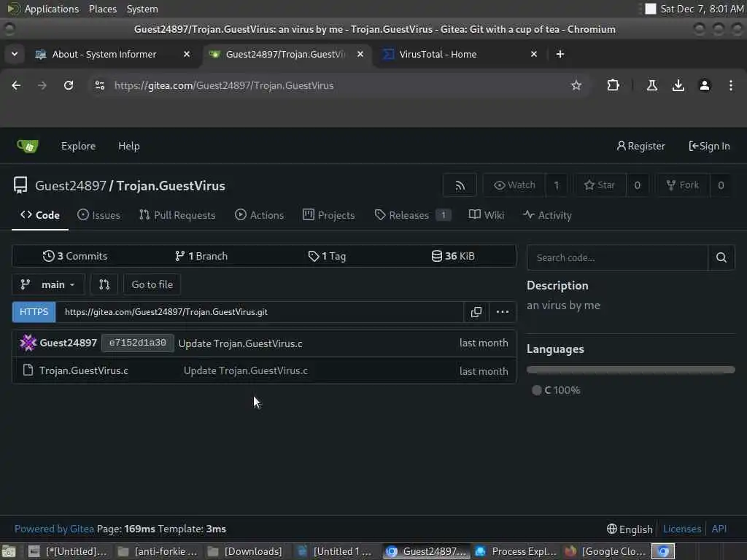Image resolution: width=747 pixels, height=560 pixels.
Task: Open the repository RSS feed icon
Action: point(460,185)
